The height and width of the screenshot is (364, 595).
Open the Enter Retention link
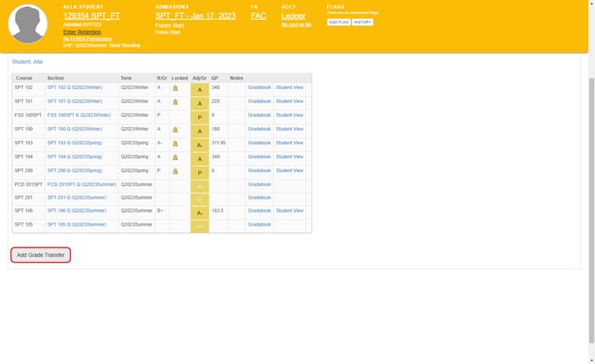tap(82, 32)
